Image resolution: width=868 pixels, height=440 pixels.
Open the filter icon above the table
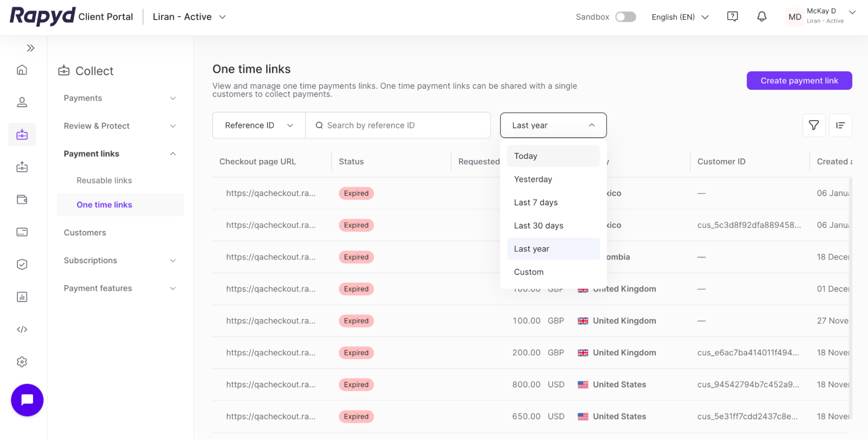[x=814, y=125]
